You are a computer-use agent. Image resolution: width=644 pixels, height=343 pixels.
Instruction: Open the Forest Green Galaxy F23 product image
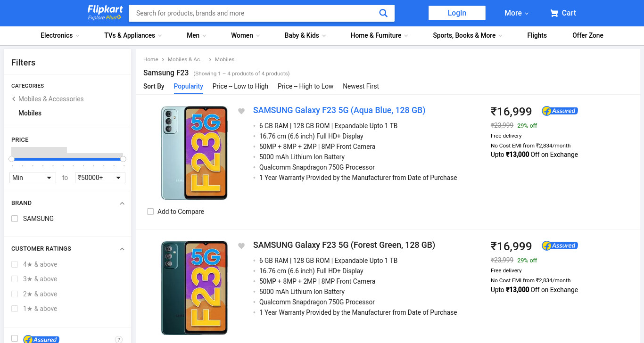point(194,288)
